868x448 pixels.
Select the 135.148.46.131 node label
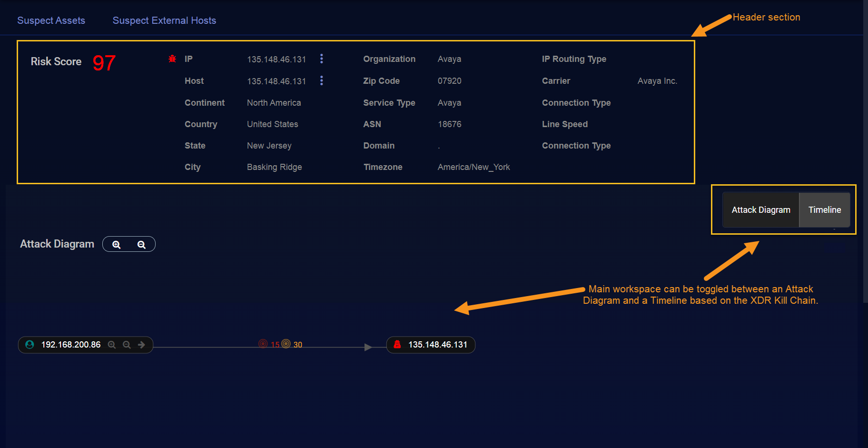[437, 345]
